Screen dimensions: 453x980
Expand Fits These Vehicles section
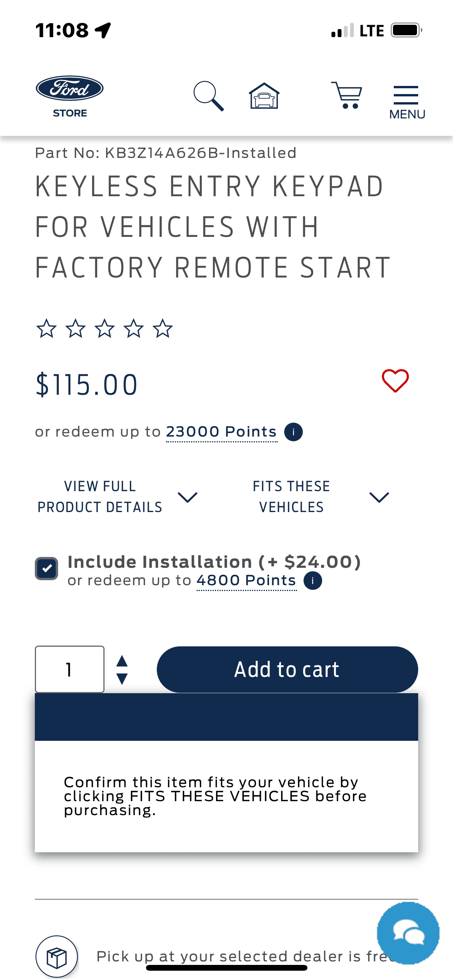(x=320, y=497)
